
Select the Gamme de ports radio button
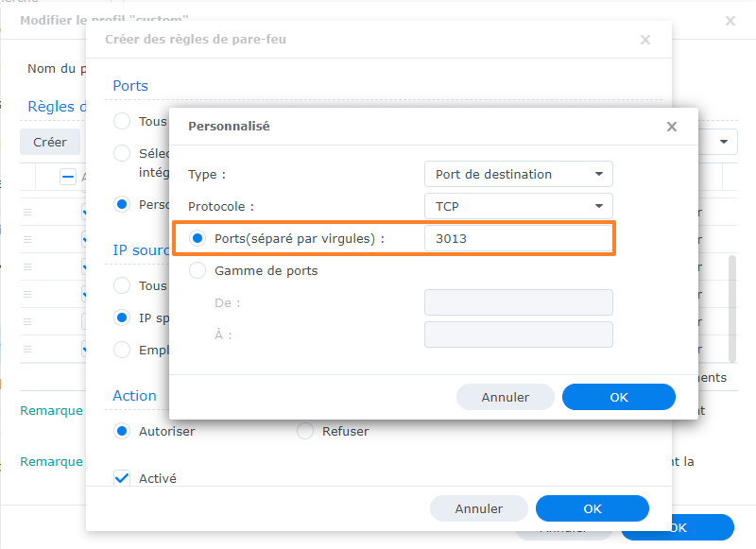tap(198, 270)
